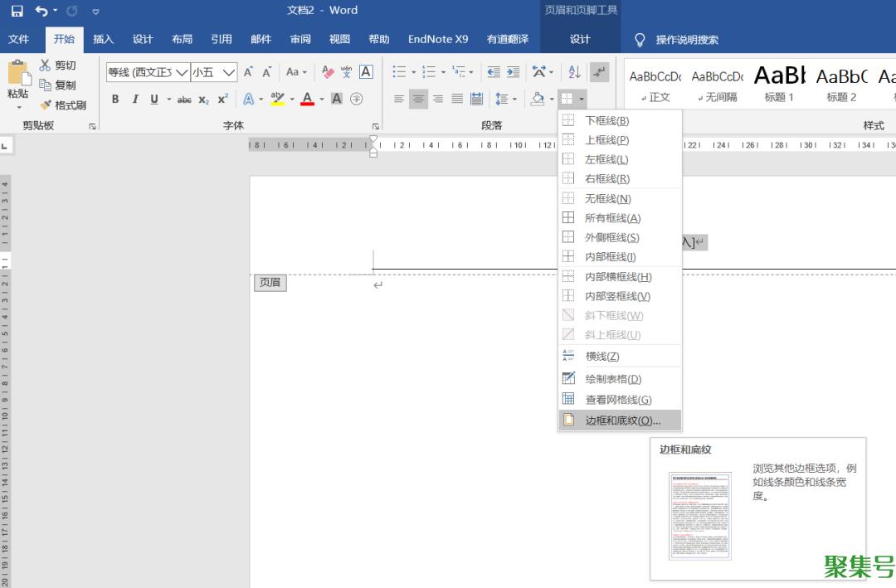Switch to the 插入 (Insert) ribbon tab
Image resolution: width=896 pixels, height=588 pixels.
click(x=104, y=39)
